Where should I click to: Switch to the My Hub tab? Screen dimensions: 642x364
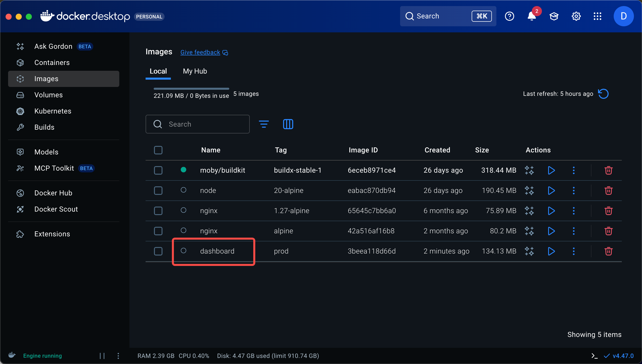tap(195, 71)
